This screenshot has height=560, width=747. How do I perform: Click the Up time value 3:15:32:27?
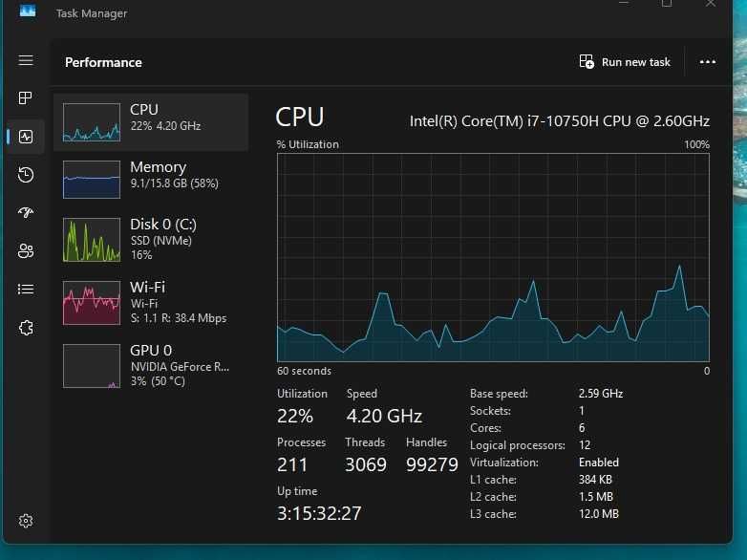coord(319,513)
